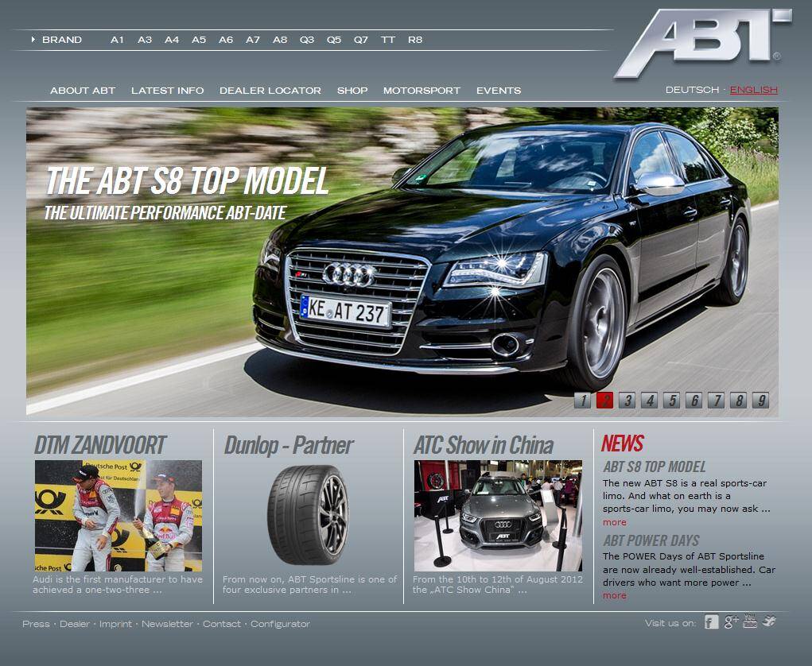The height and width of the screenshot is (666, 812).
Task: Click the ABT S8 hero banner car image
Action: pyautogui.click(x=402, y=261)
